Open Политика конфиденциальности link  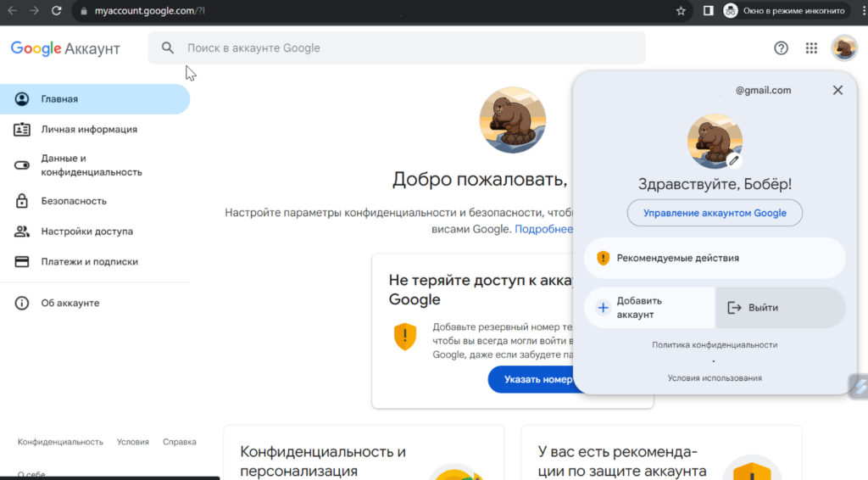[715, 345]
